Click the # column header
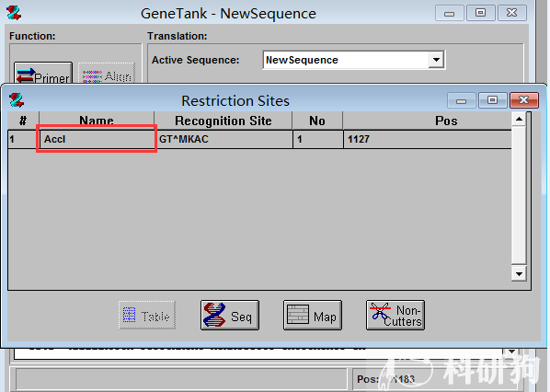 click(23, 121)
